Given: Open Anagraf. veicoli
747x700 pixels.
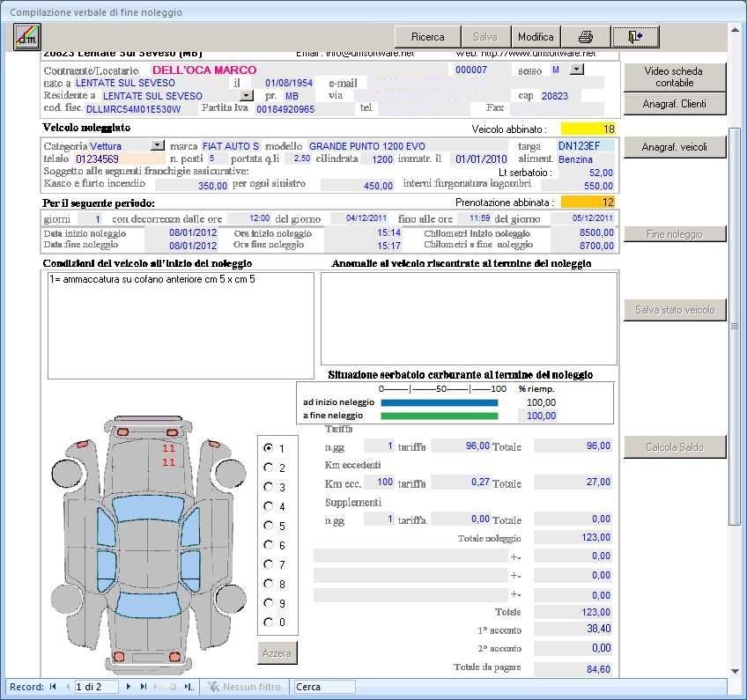Looking at the screenshot, I should click(x=674, y=147).
